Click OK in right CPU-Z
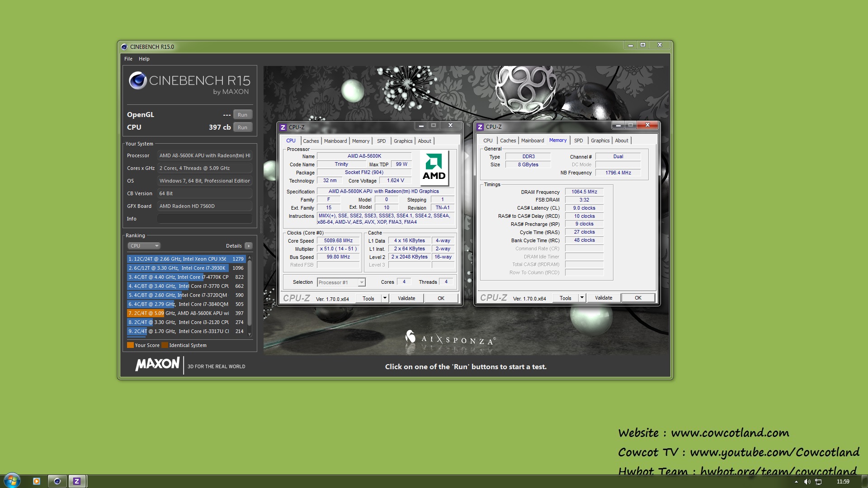Viewport: 868px width, 488px height. tap(638, 298)
